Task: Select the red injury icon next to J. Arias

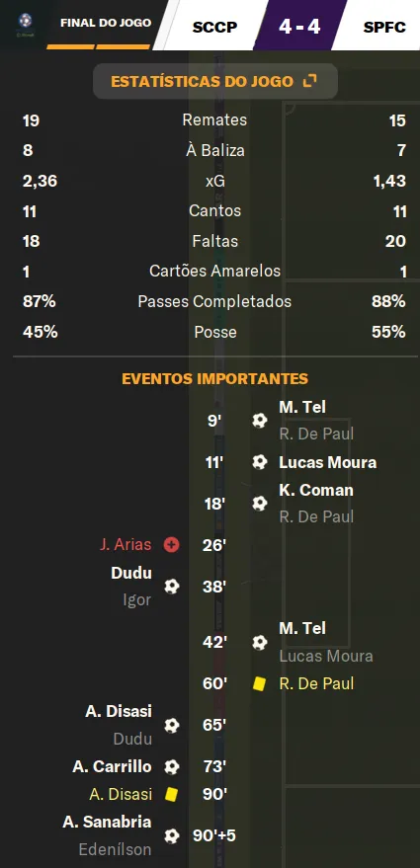Action: coord(172,545)
